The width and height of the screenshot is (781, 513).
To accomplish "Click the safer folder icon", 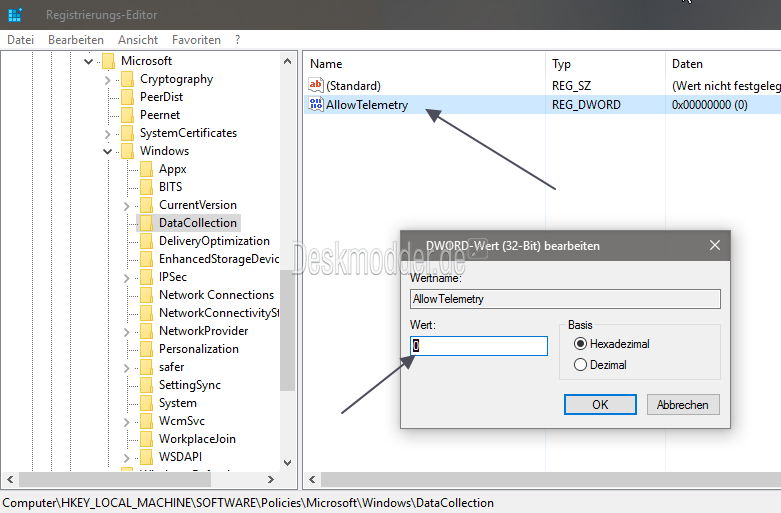I will [x=146, y=367].
